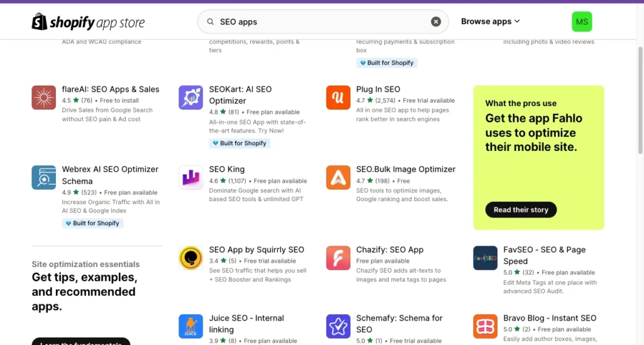Image resolution: width=644 pixels, height=345 pixels.
Task: Open Juice SEO - Internal linking title
Action: pos(247,324)
